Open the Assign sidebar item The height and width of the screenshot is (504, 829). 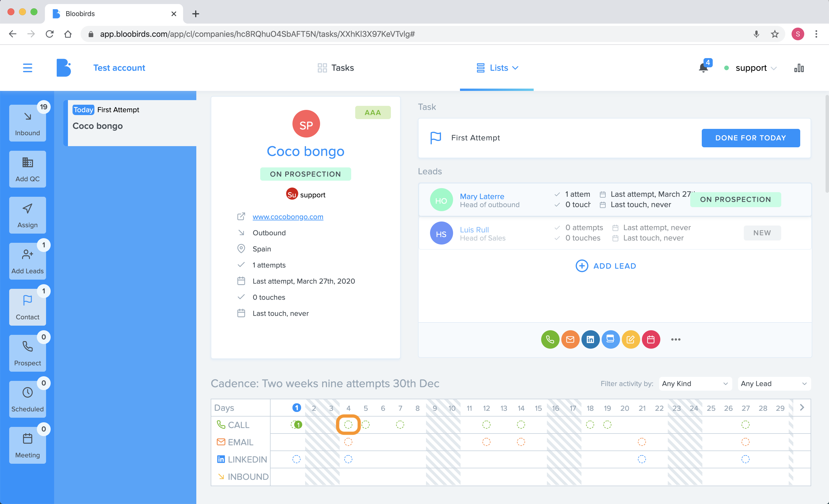(x=28, y=215)
